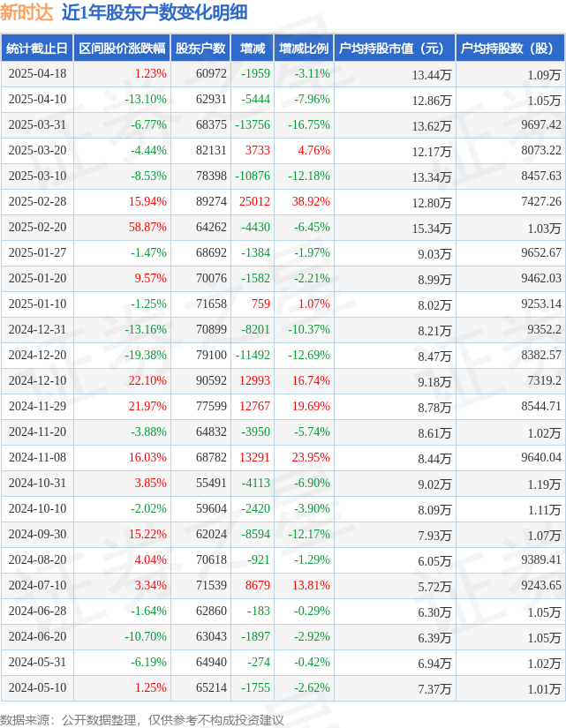Click the 数据来源 disclaimer footer text

(142, 720)
